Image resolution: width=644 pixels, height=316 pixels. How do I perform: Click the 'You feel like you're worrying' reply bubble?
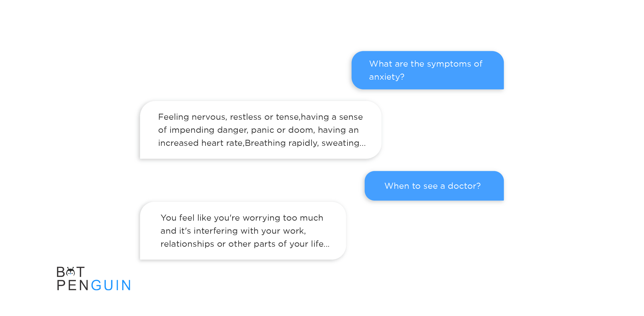(x=243, y=231)
